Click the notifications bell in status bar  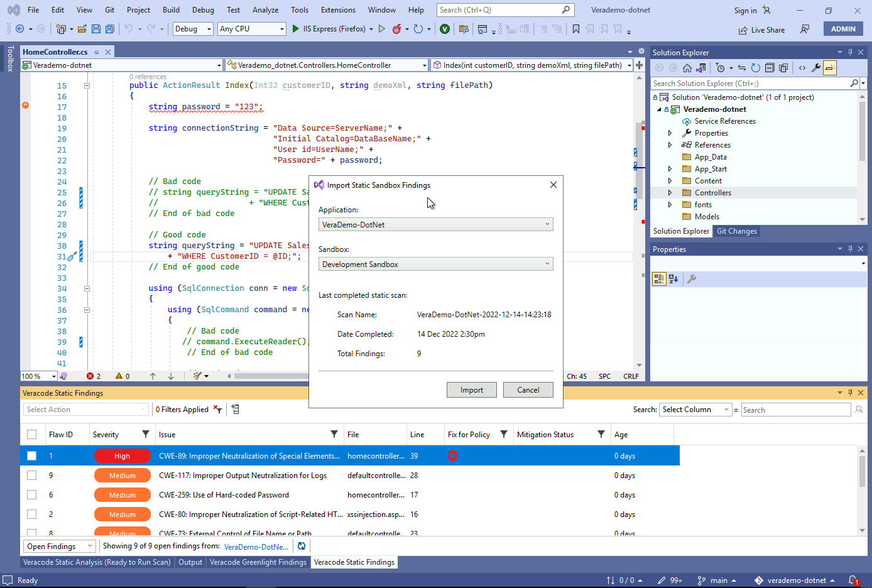click(854, 580)
